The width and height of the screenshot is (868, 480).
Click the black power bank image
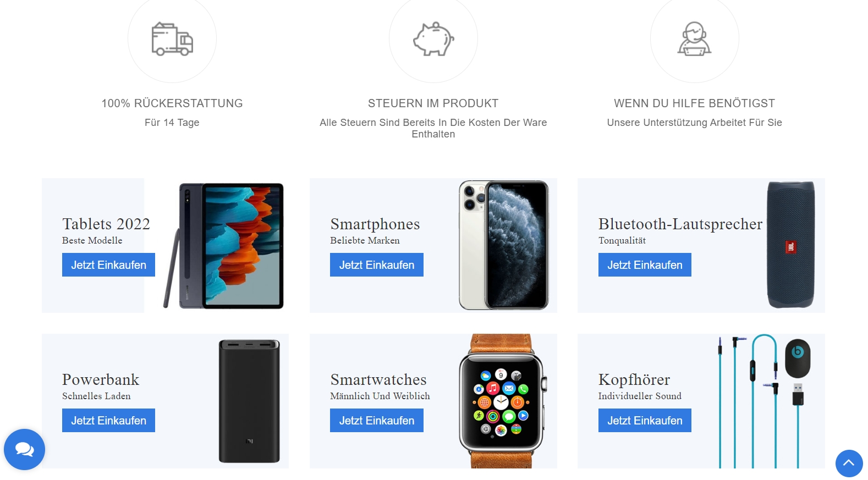click(x=249, y=401)
